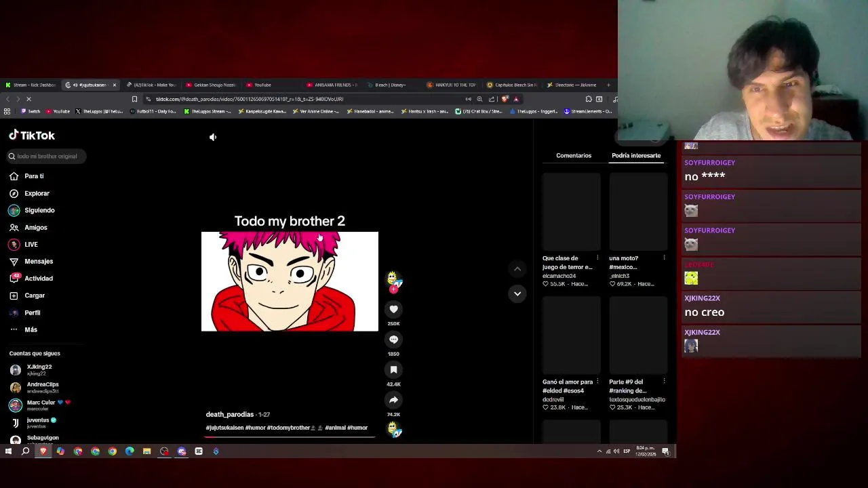Switch to the Comentarios tab
The height and width of the screenshot is (488, 868).
pyautogui.click(x=574, y=156)
